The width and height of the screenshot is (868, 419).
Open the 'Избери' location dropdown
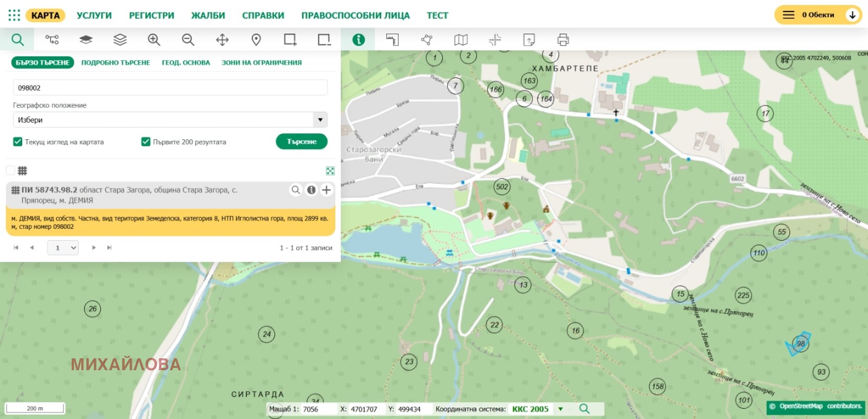[x=320, y=120]
